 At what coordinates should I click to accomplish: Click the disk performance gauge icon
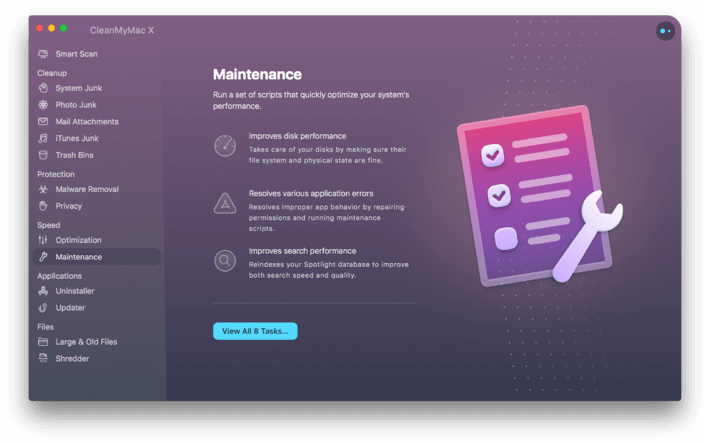click(x=225, y=146)
